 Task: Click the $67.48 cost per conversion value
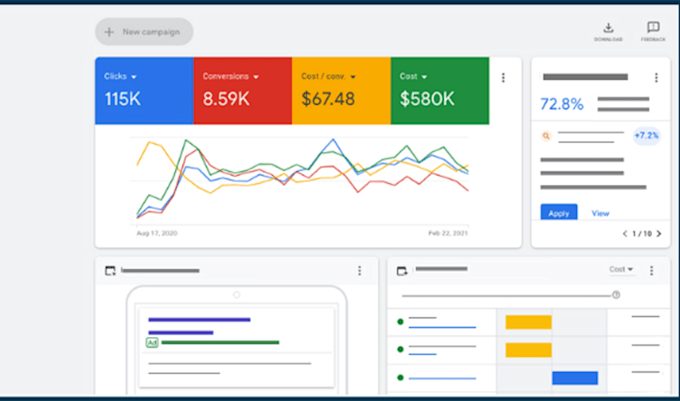tap(328, 99)
